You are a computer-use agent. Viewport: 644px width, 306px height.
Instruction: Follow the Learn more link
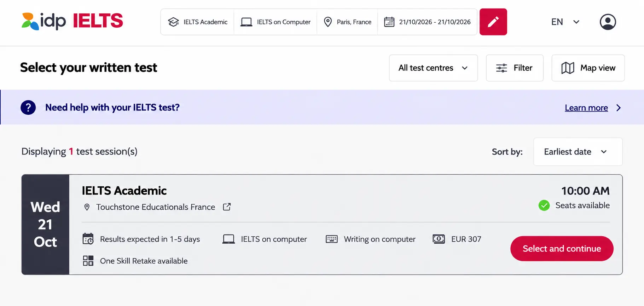[586, 108]
